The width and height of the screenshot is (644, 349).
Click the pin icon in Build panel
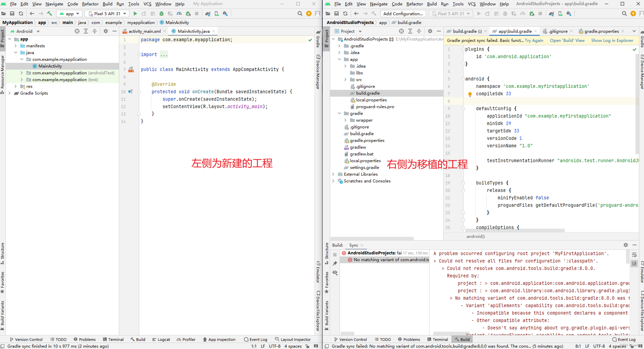pos(335,263)
